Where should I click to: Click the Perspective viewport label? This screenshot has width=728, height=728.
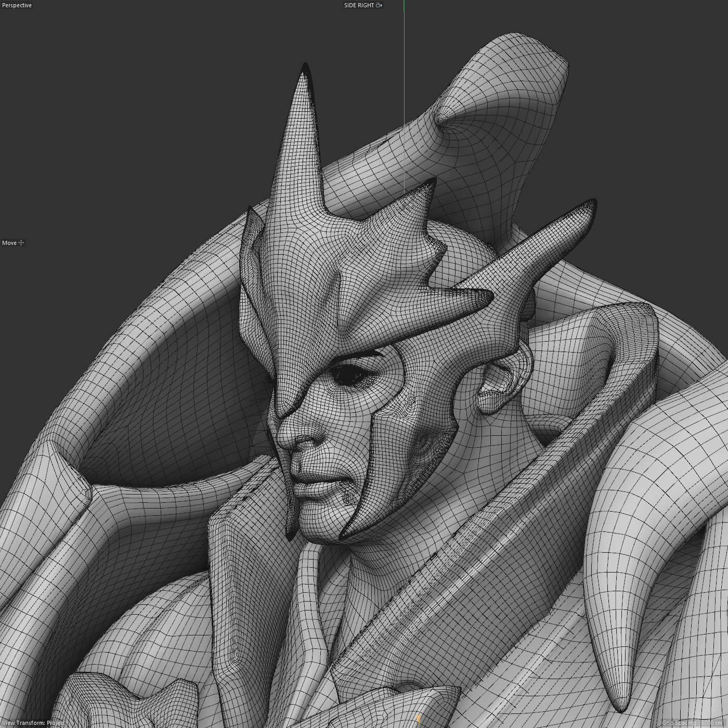click(x=17, y=5)
